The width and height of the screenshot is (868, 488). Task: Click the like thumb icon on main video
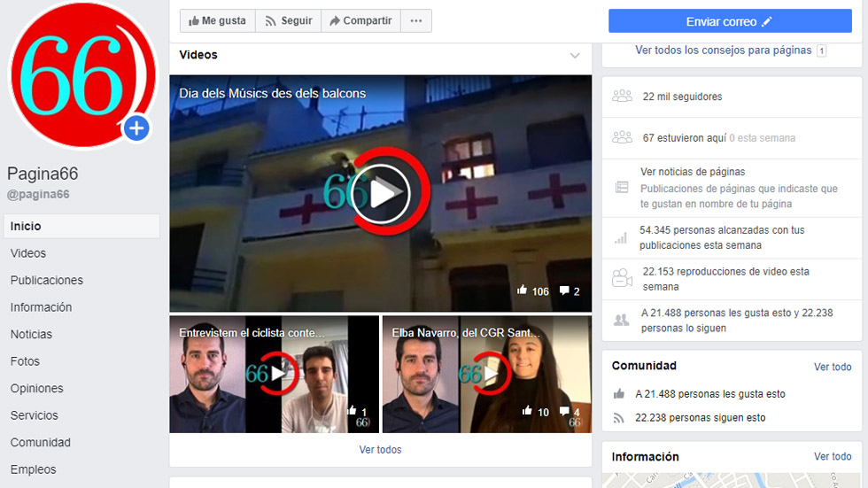[522, 291]
